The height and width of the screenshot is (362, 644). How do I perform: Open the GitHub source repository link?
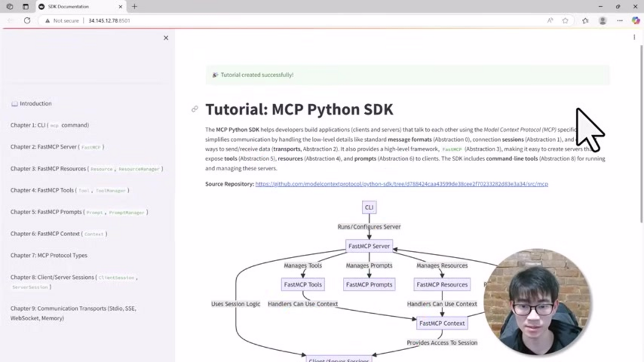tap(401, 184)
